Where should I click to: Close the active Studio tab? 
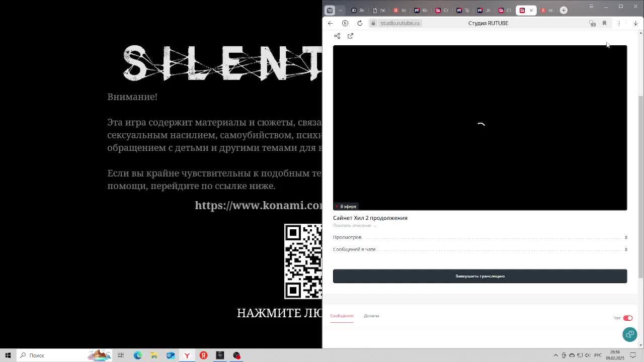tap(531, 10)
